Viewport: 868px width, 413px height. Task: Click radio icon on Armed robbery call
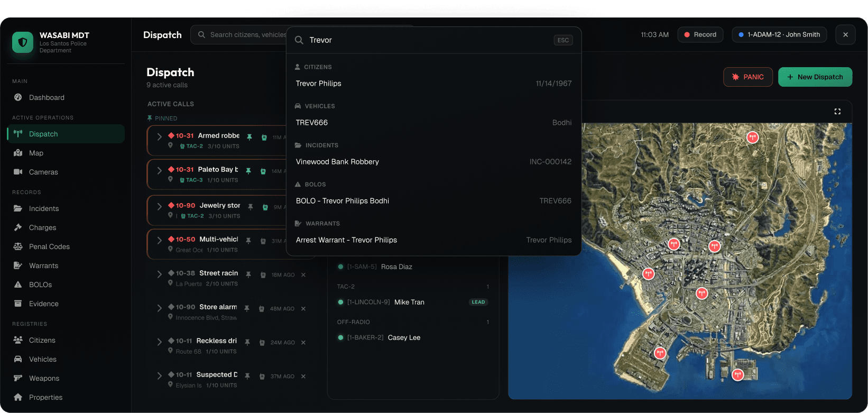tap(264, 137)
